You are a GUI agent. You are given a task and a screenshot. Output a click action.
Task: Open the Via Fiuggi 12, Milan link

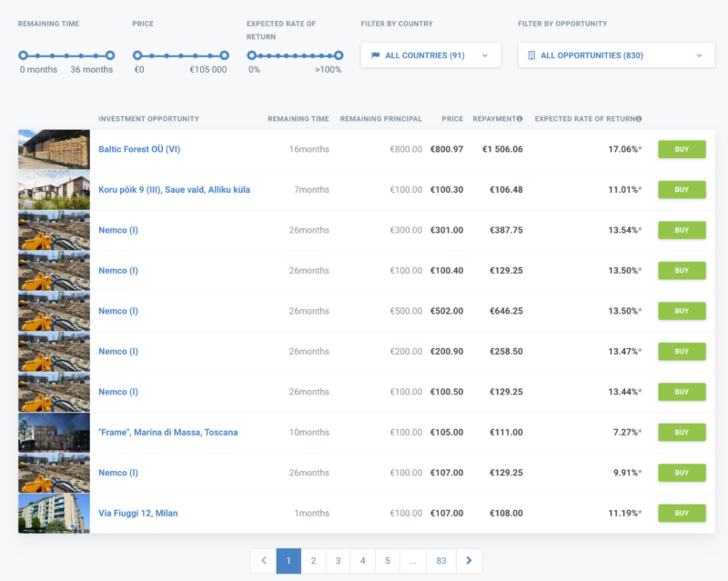[x=138, y=513]
